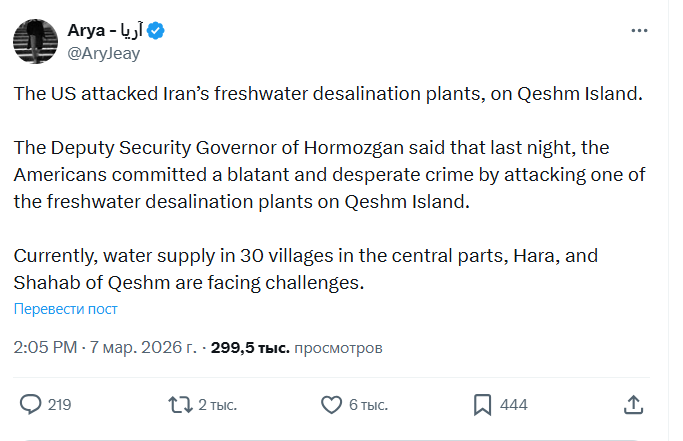Viewport: 683px width, 441px height.
Task: Click the reply speech bubble icon
Action: click(31, 404)
